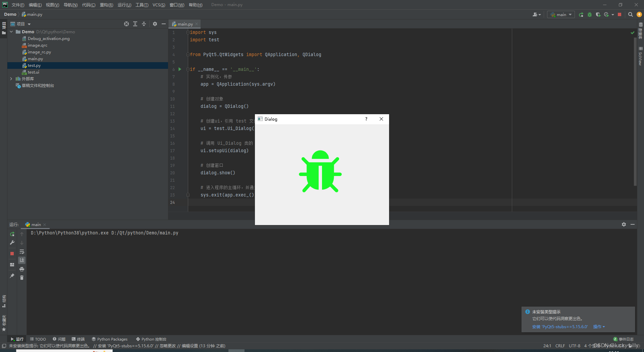The width and height of the screenshot is (644, 352).
Task: Toggle fold marker at line 4 import
Action: [x=188, y=54]
